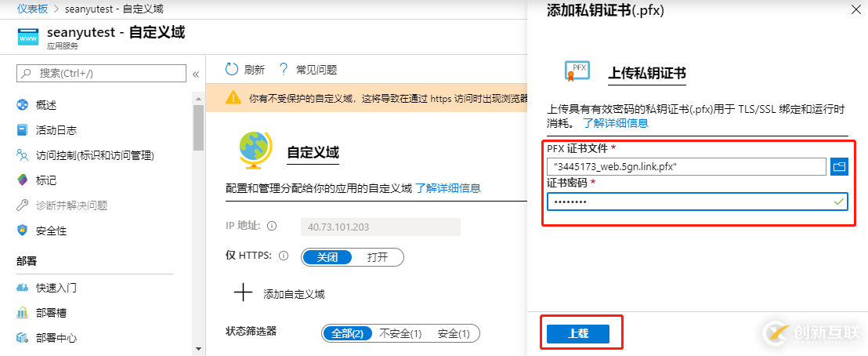Click the 部署槽 deployment slots icon
The image size is (868, 356).
tap(22, 313)
